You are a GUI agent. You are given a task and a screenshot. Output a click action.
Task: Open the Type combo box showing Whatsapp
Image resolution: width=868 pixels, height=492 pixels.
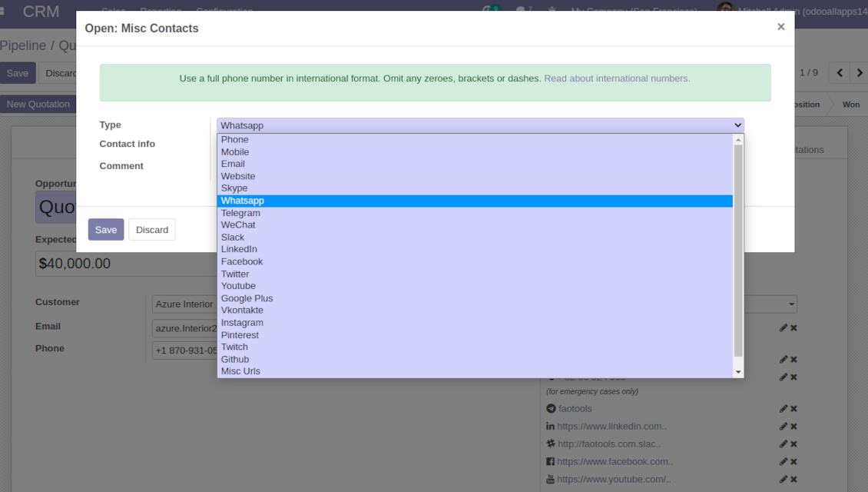(x=480, y=125)
